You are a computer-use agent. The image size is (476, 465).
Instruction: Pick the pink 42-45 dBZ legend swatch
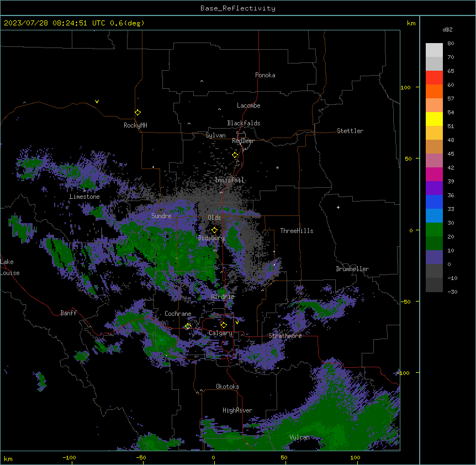click(434, 161)
